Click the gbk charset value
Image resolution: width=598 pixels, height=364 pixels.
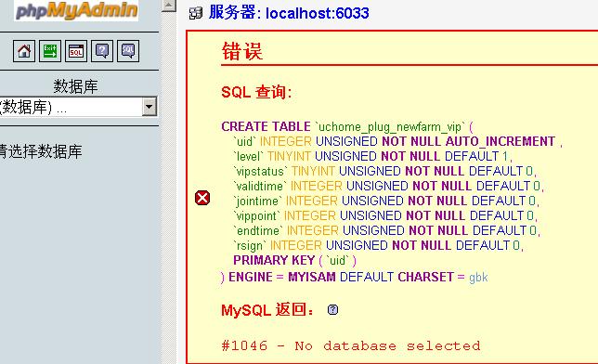tap(478, 278)
